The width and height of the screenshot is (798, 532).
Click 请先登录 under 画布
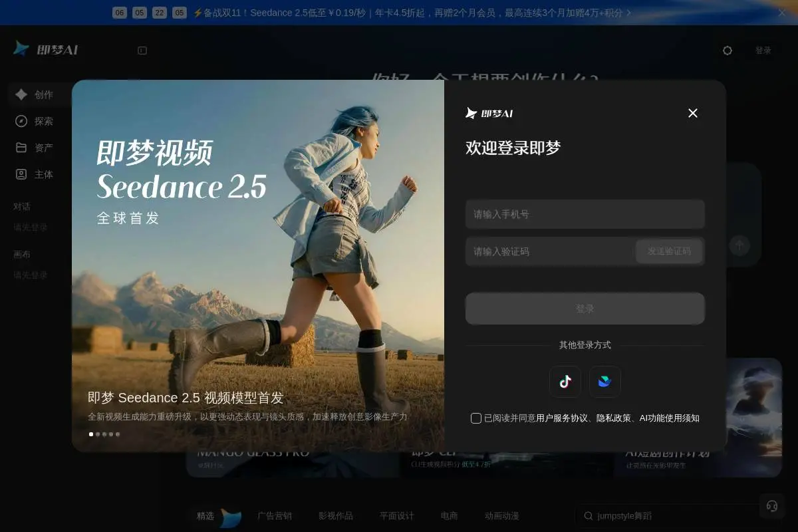31,275
